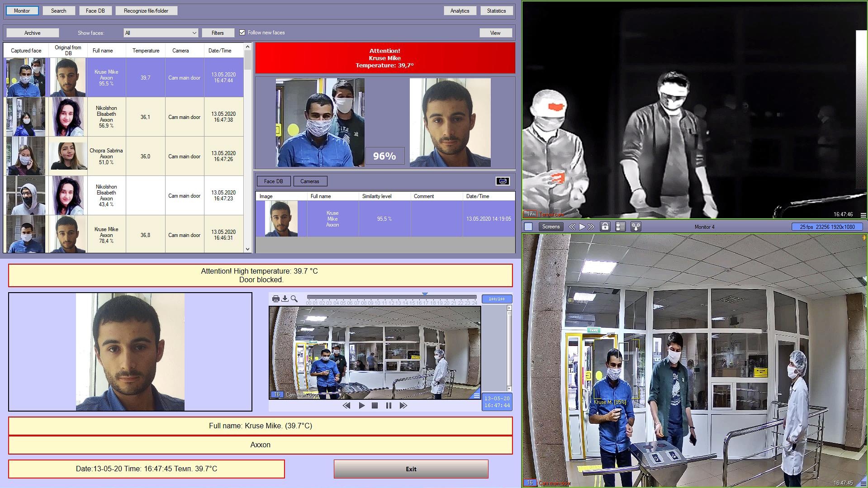The height and width of the screenshot is (488, 868).
Task: Click the locked list icon beside the padlock
Action: tap(620, 227)
